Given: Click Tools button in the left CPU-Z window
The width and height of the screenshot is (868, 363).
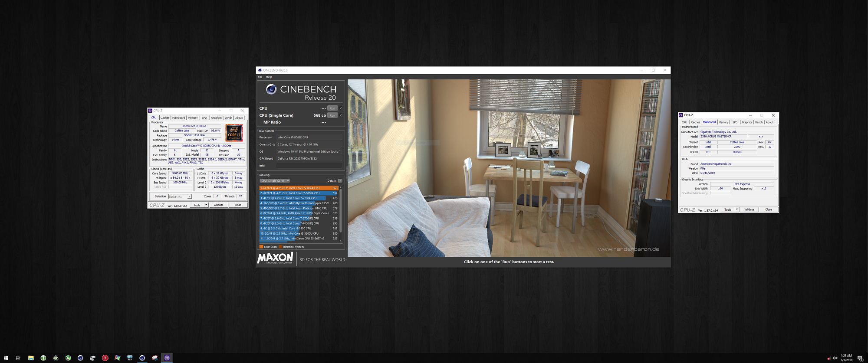Looking at the screenshot, I should pyautogui.click(x=197, y=205).
